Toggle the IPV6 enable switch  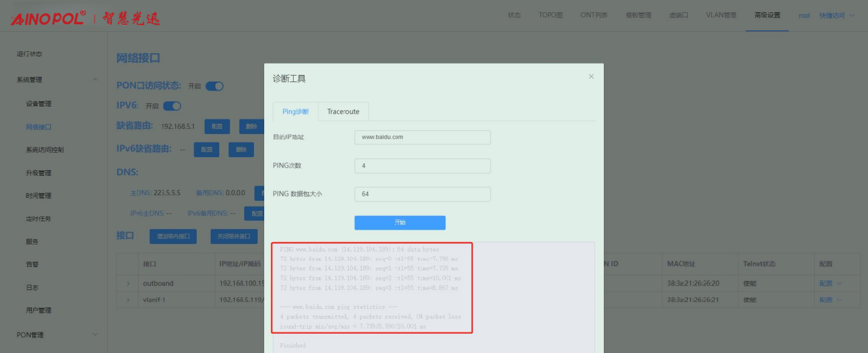(172, 106)
